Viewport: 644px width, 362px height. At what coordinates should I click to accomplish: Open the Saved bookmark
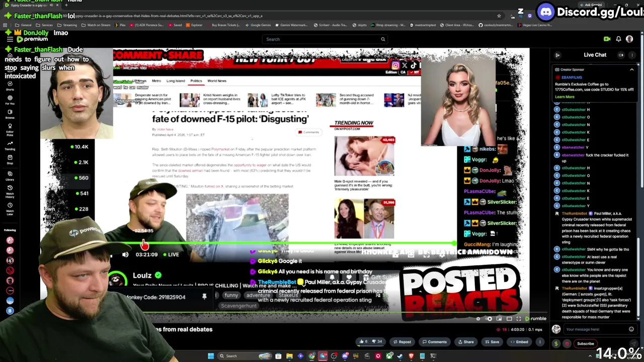[x=175, y=25]
